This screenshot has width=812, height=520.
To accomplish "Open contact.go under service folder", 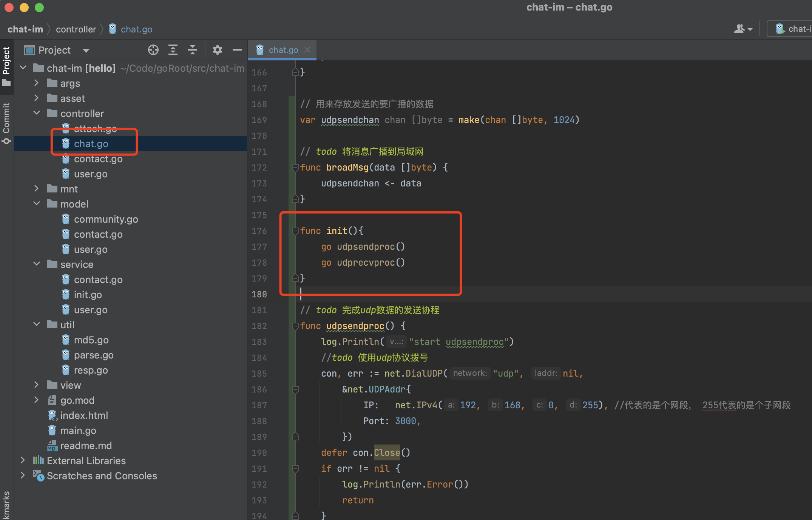I will (98, 280).
